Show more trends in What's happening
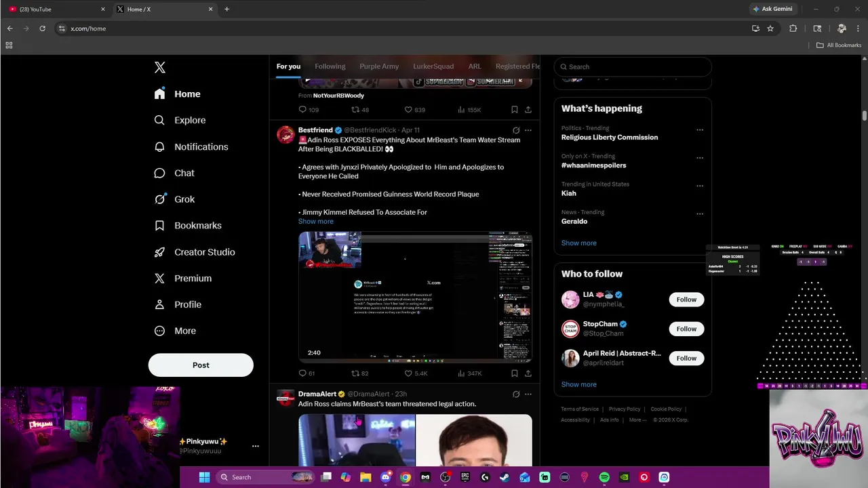Viewport: 868px width, 488px height. [x=579, y=243]
